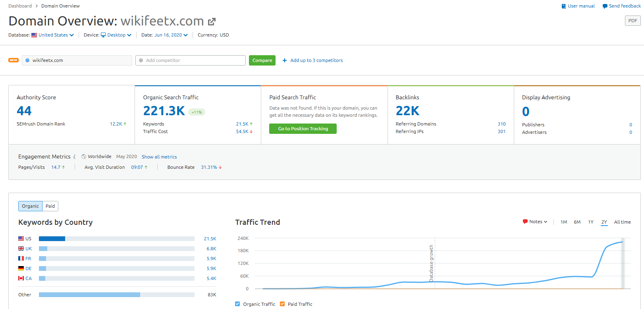Click the Database growth note marker on chart
This screenshot has height=309, width=644.
click(x=432, y=263)
